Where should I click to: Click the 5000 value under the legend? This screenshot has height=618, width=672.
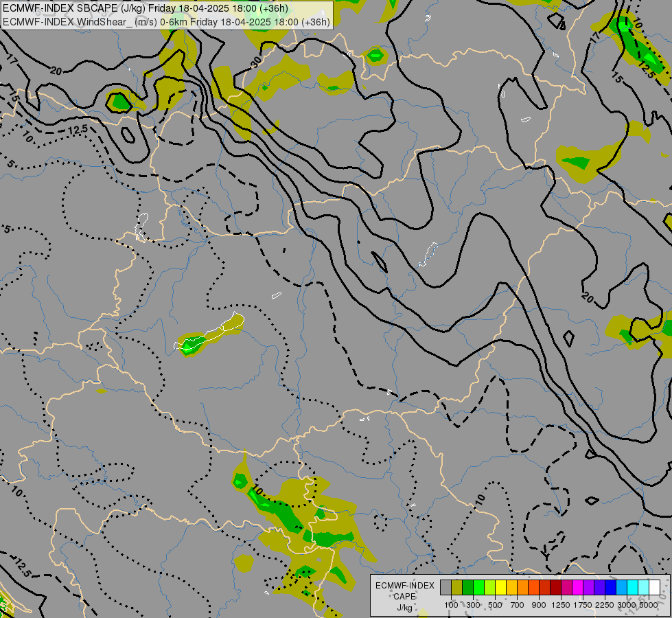pos(649,605)
